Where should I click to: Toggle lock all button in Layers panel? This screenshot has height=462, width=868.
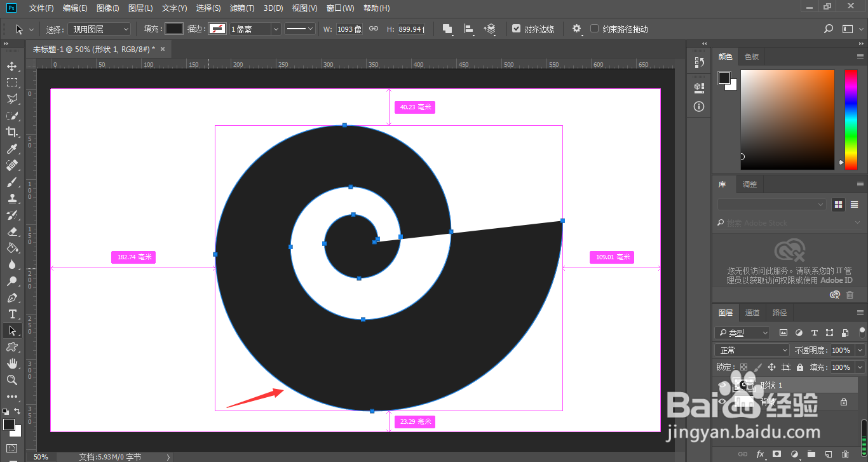800,367
